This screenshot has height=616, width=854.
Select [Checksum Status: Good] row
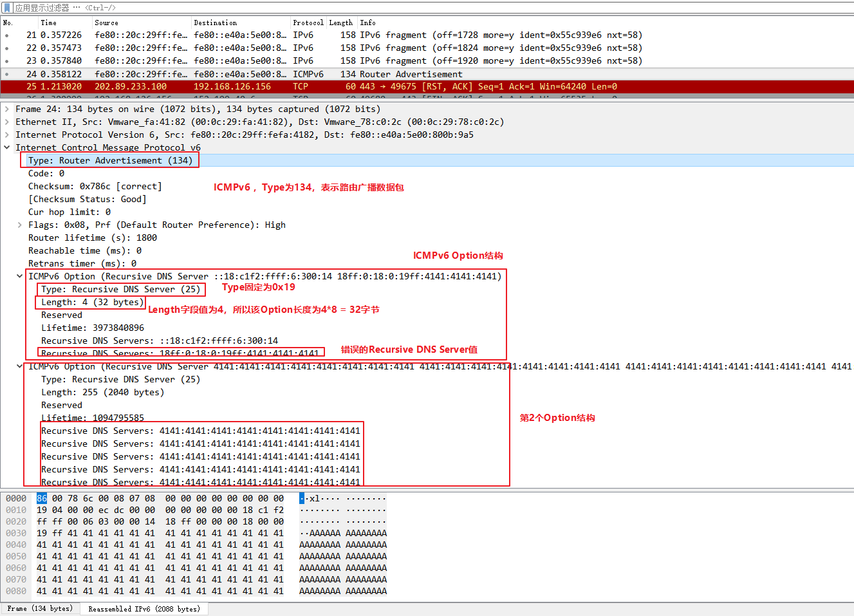point(87,199)
